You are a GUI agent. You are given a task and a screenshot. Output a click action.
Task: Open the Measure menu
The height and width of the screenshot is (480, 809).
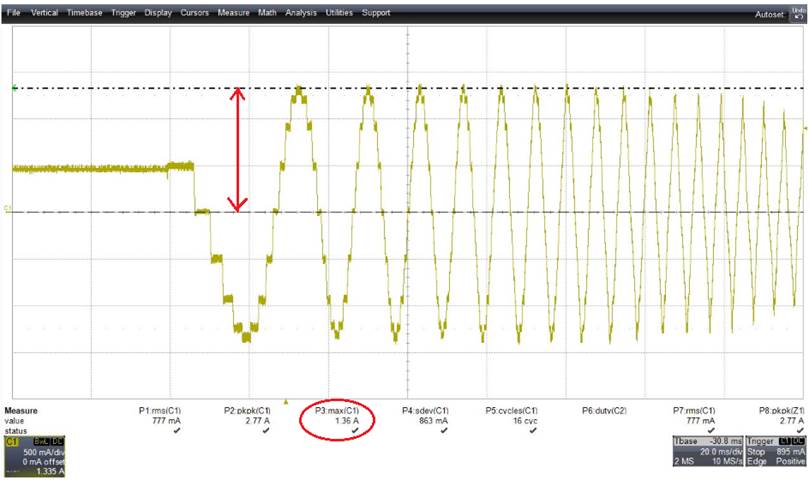coord(233,12)
